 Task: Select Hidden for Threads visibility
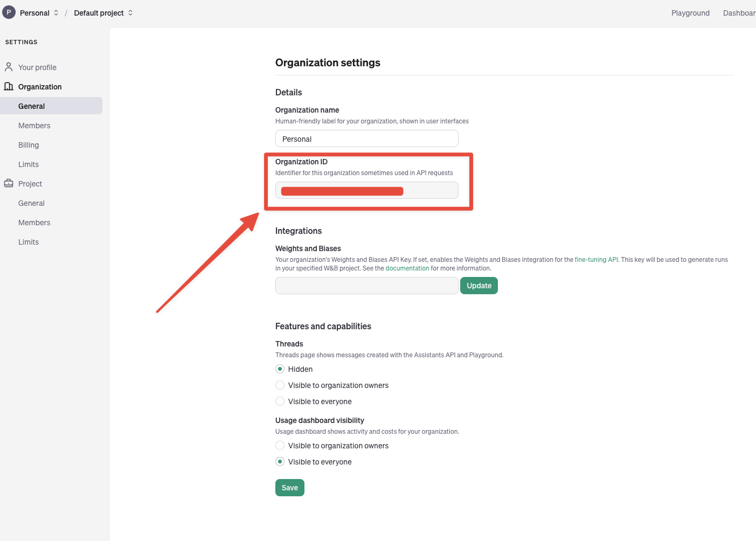(x=280, y=369)
